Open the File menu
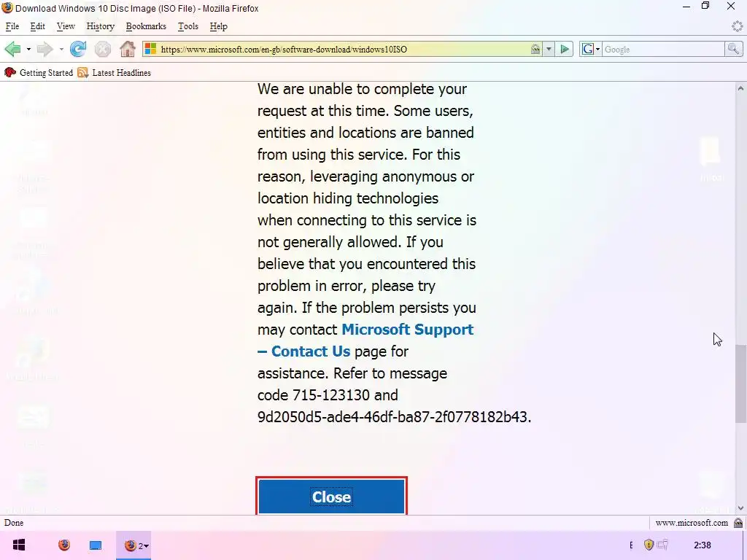The width and height of the screenshot is (747, 560). click(12, 26)
